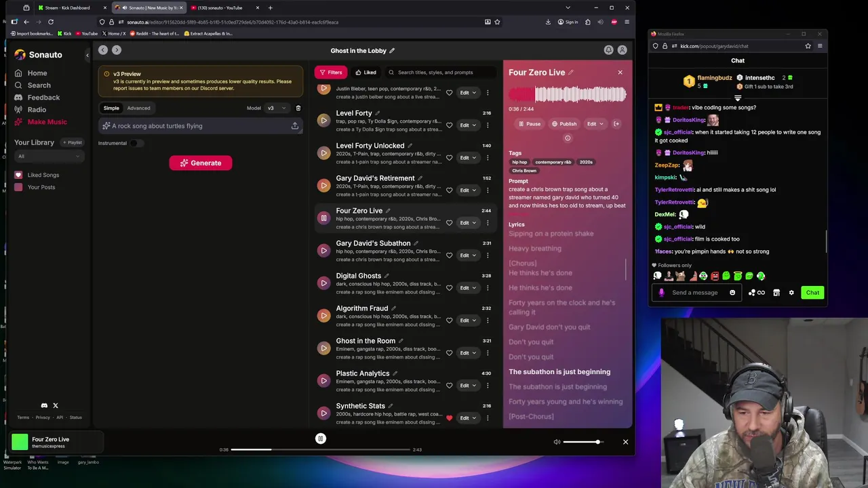Unlike the Synthetic Stats song

pos(449,418)
